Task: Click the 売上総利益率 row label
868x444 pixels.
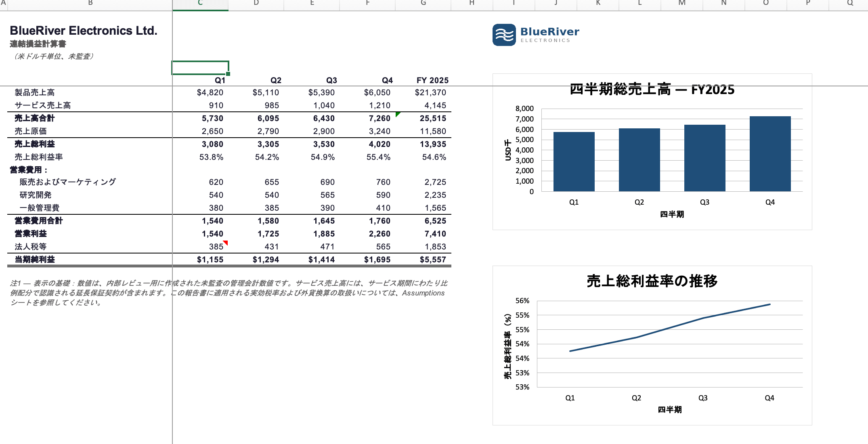Action: click(39, 157)
